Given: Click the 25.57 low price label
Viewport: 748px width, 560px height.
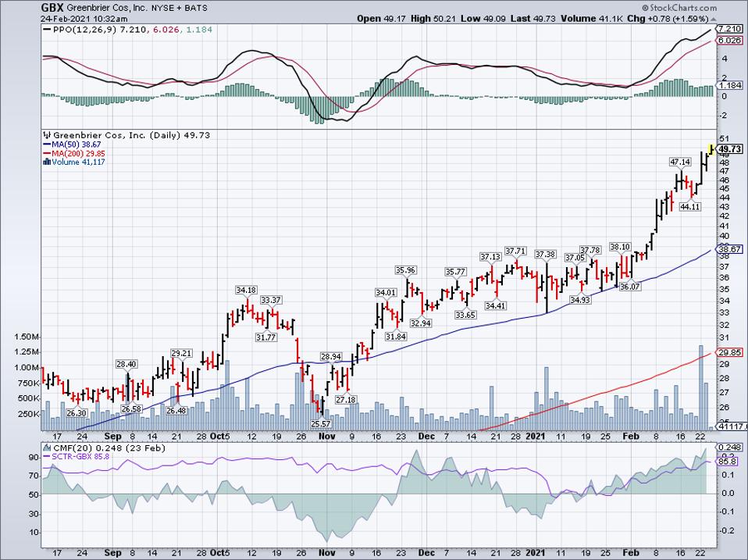Looking at the screenshot, I should [321, 423].
